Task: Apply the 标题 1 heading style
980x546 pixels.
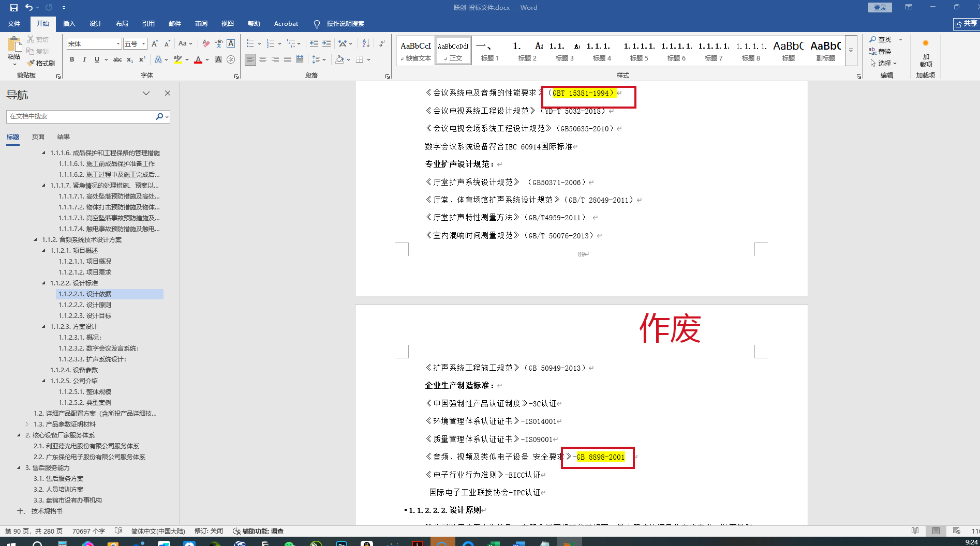Action: [x=490, y=51]
